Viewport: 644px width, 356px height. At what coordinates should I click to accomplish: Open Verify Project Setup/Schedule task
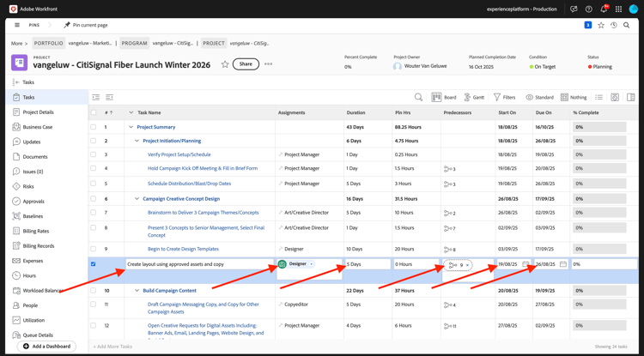pyautogui.click(x=179, y=154)
